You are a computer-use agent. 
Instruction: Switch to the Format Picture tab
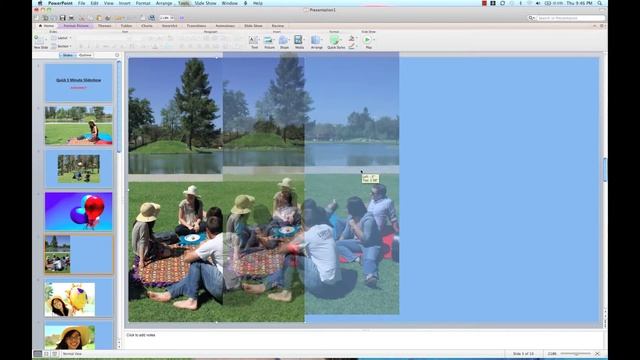(x=76, y=26)
